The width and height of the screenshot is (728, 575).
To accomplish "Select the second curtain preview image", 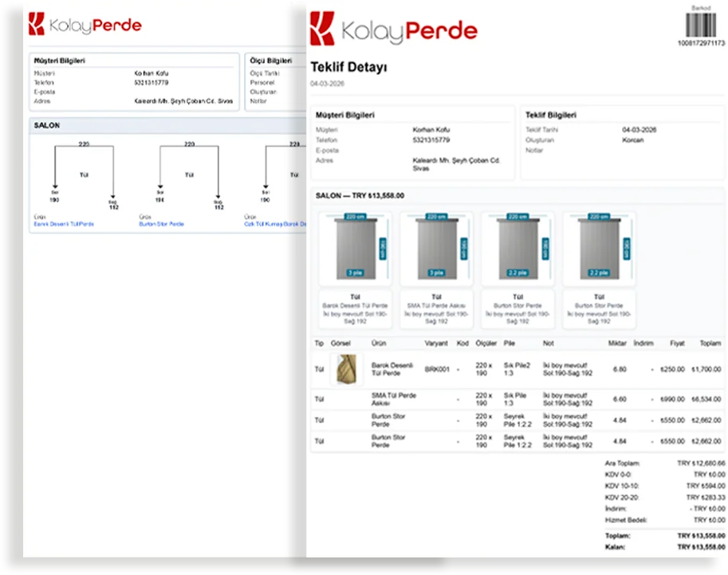I will (x=436, y=249).
